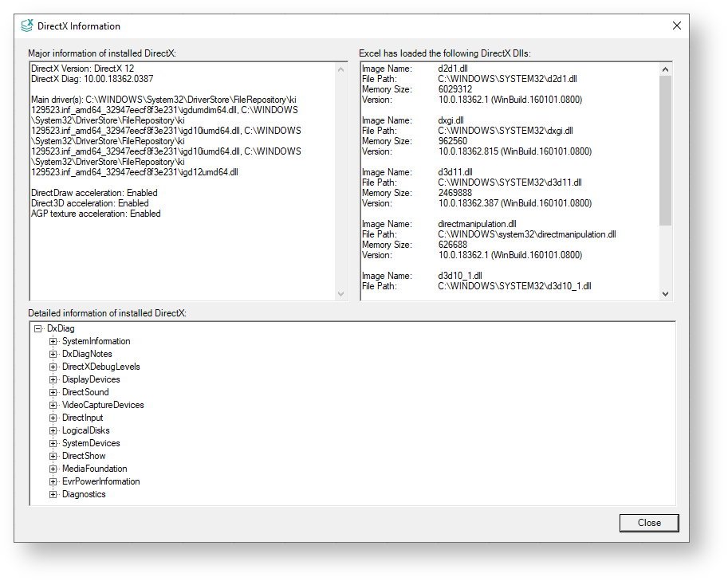
Task: Expand the DisplayDevices node
Action: point(53,379)
